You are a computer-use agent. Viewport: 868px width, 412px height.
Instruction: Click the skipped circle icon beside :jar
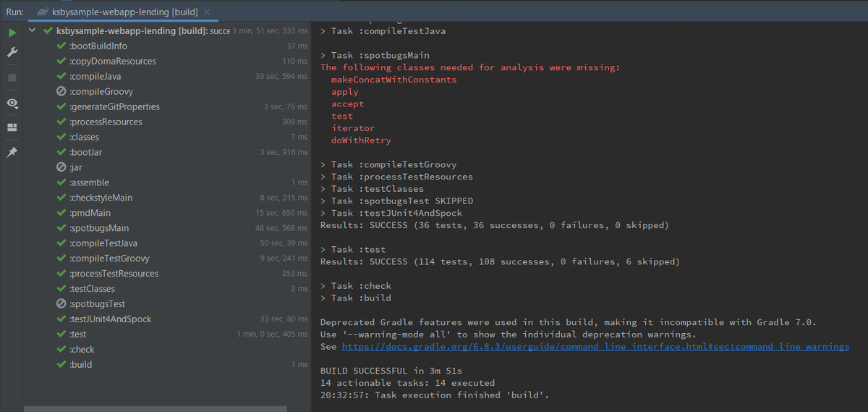click(x=61, y=167)
